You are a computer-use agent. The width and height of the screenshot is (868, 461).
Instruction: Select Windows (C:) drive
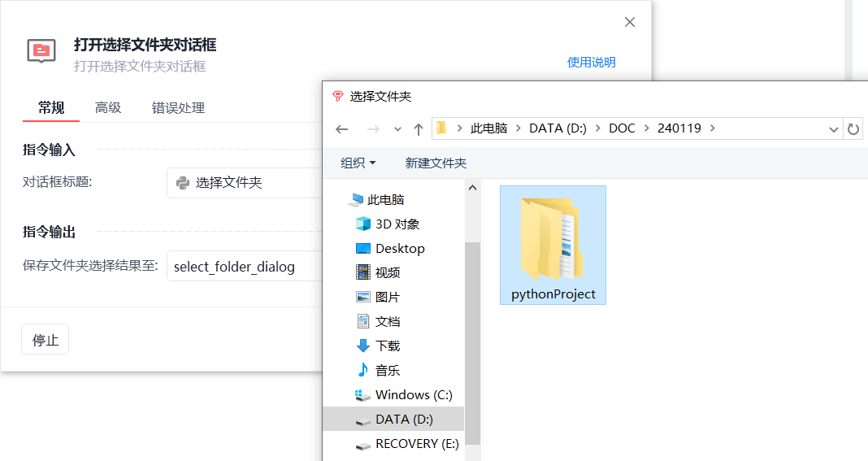point(404,394)
